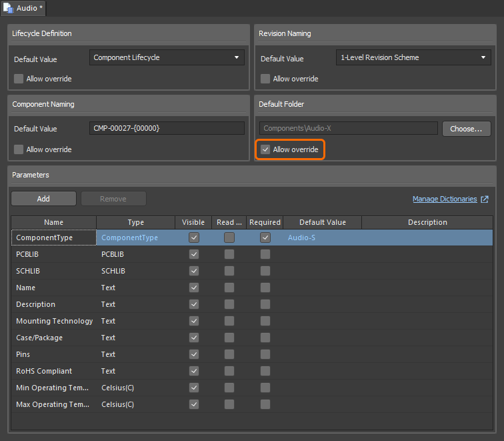Screen dimensions: 504x441
Task: Click the Default Value column header
Action: (322, 222)
